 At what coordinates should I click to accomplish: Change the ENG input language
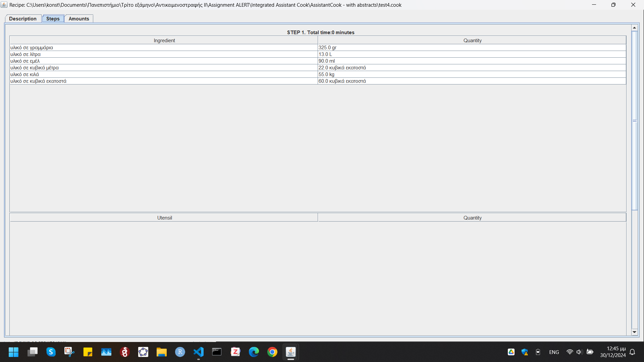554,352
